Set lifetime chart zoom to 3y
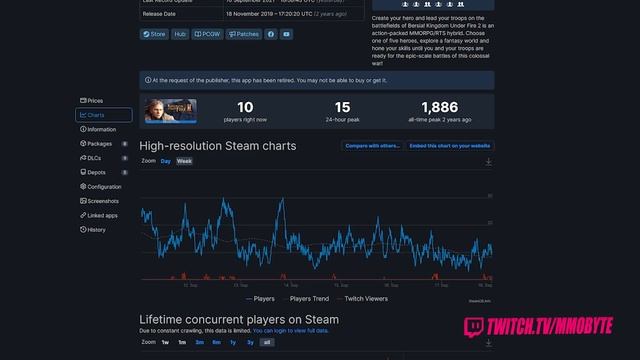 click(x=250, y=342)
